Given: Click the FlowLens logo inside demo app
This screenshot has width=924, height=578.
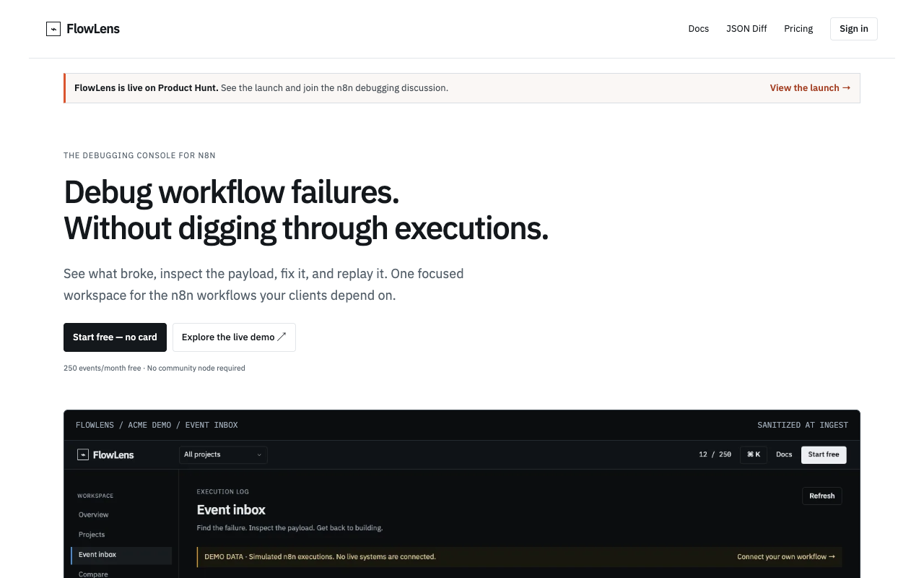Looking at the screenshot, I should (105, 454).
